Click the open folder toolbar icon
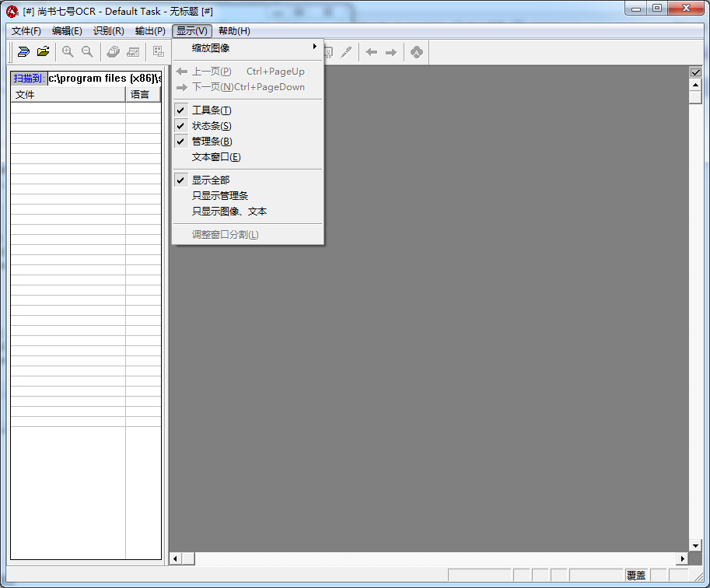 (x=44, y=51)
